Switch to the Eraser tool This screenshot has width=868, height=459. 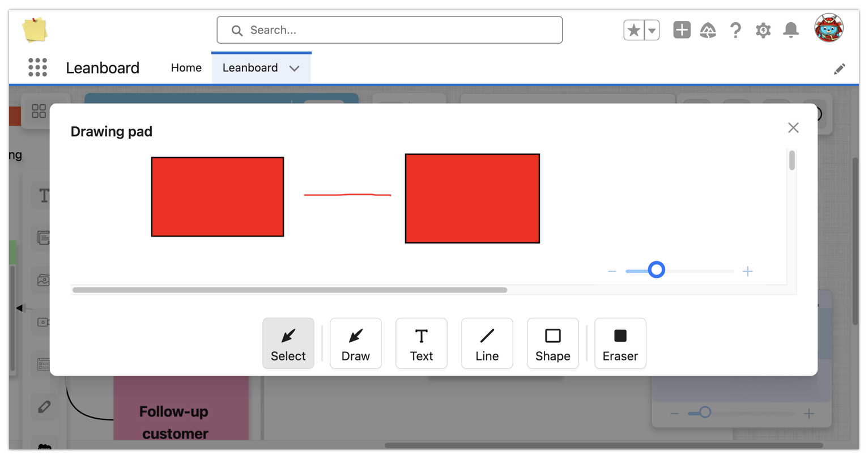click(620, 343)
